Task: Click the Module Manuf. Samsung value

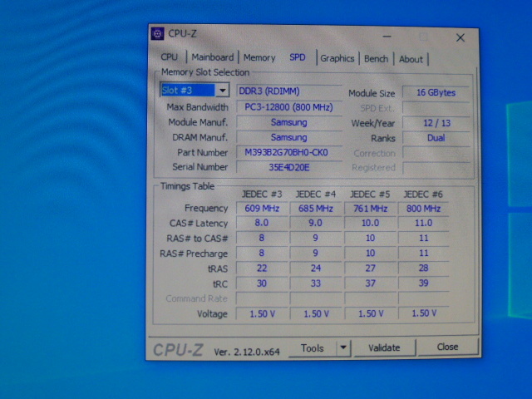Action: [x=288, y=122]
